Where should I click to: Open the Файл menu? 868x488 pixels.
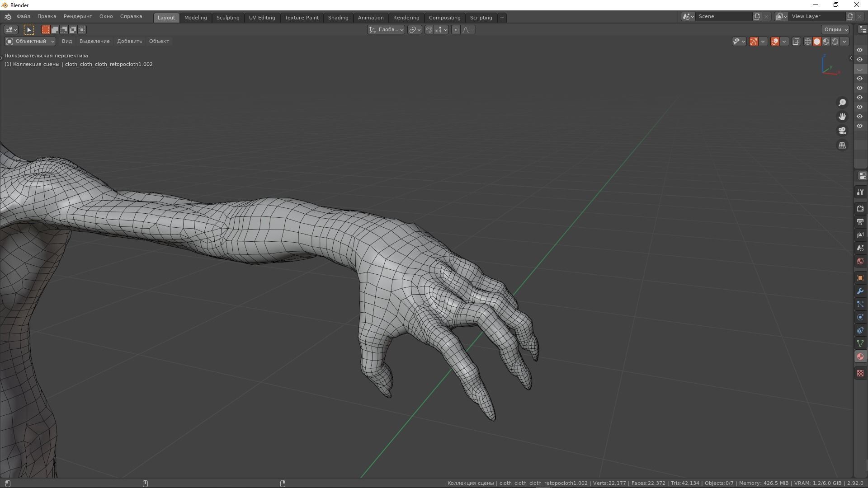24,16
